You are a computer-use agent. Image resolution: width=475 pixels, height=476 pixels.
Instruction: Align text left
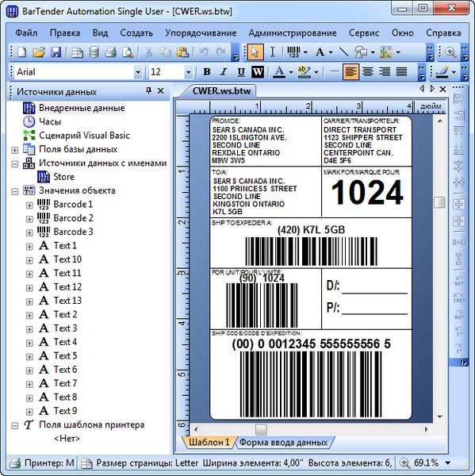(x=351, y=72)
